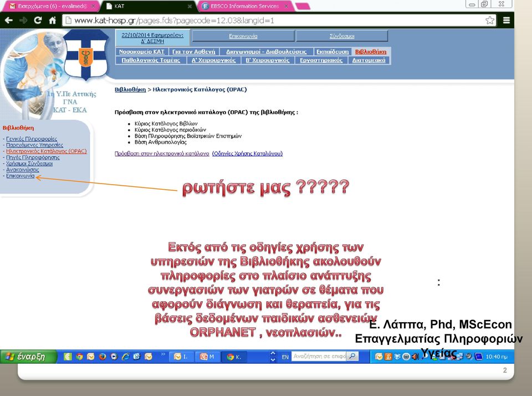Click the taskbar scroll down arrow
The height and width of the screenshot is (396, 532).
(x=273, y=359)
